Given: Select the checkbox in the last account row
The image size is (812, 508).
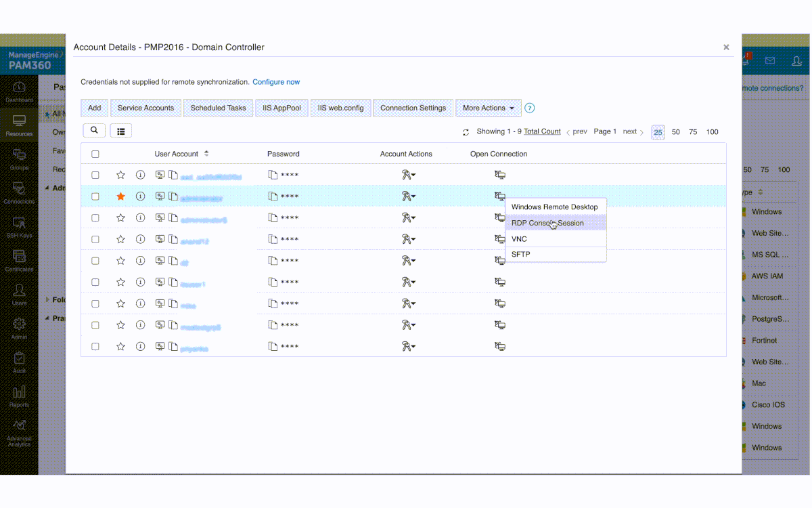Looking at the screenshot, I should click(95, 346).
